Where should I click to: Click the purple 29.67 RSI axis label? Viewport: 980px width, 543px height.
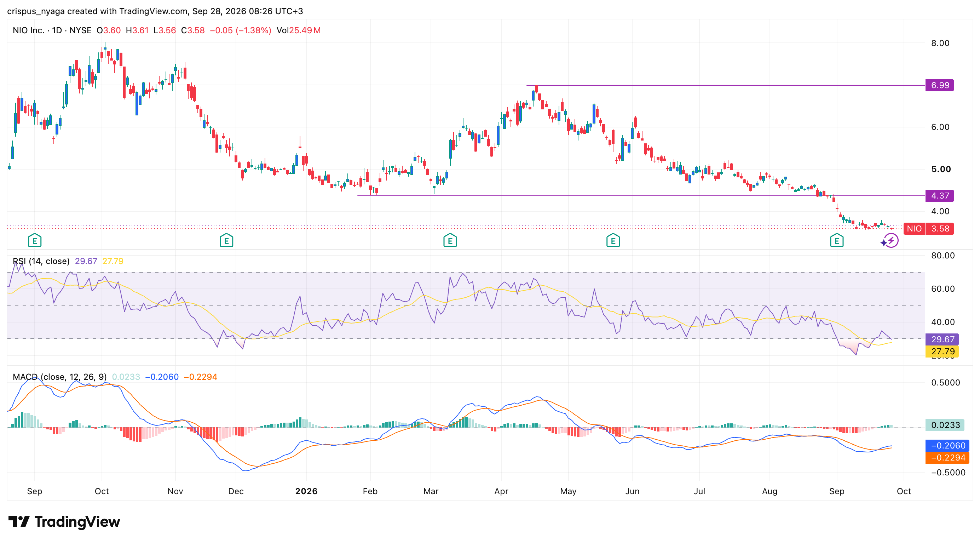[942, 339]
